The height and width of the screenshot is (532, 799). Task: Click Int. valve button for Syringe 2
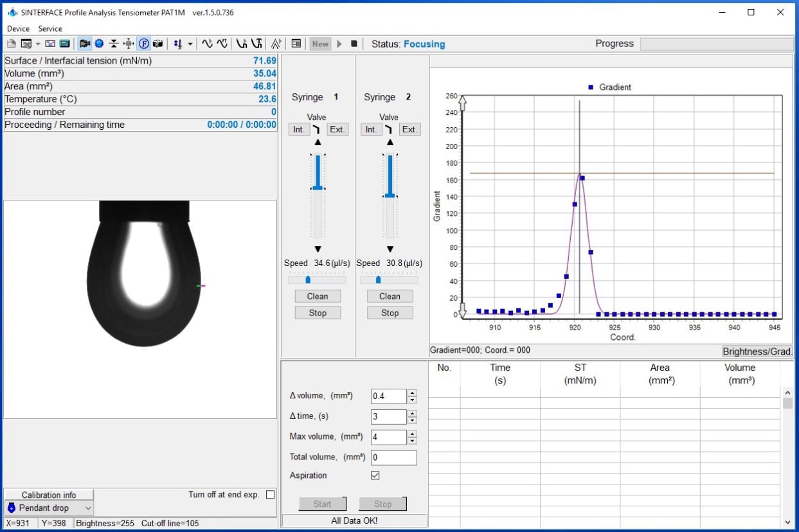[371, 129]
